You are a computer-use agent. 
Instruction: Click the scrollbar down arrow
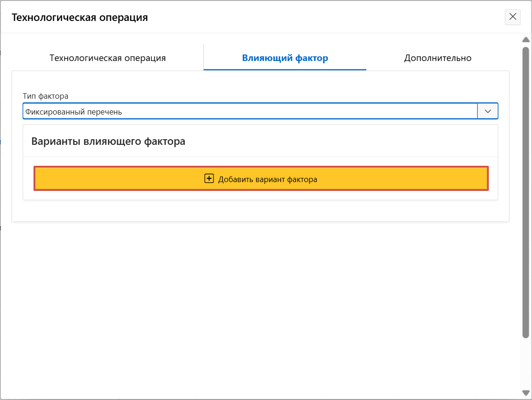(x=526, y=393)
